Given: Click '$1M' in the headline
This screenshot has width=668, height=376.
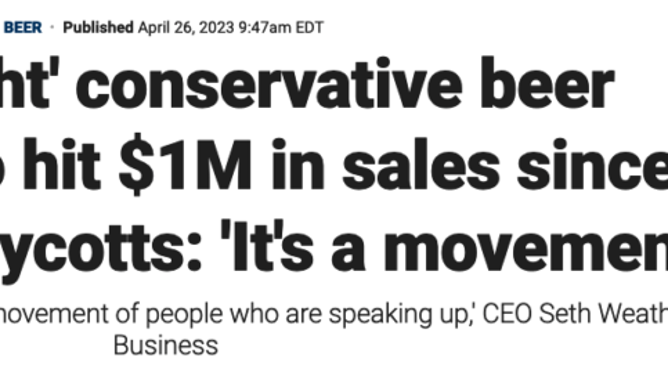Looking at the screenshot, I should pyautogui.click(x=185, y=164).
